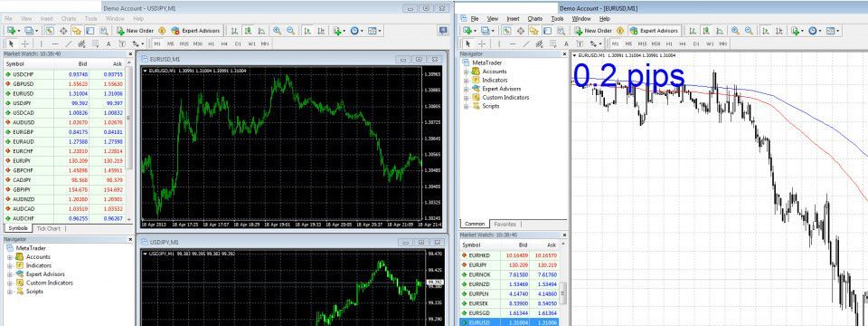The image size is (868, 326).
Task: Toggle Navigator folder icon in right toolbar
Action: point(533,31)
